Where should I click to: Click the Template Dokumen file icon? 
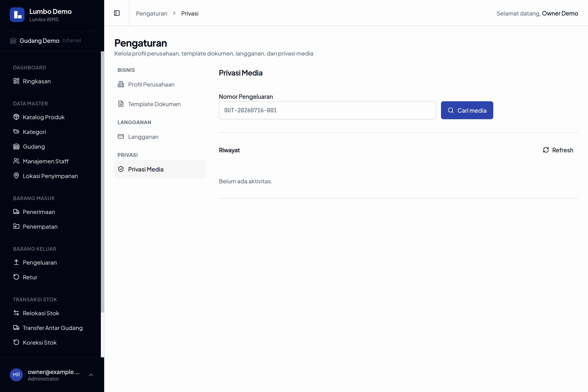coord(121,104)
